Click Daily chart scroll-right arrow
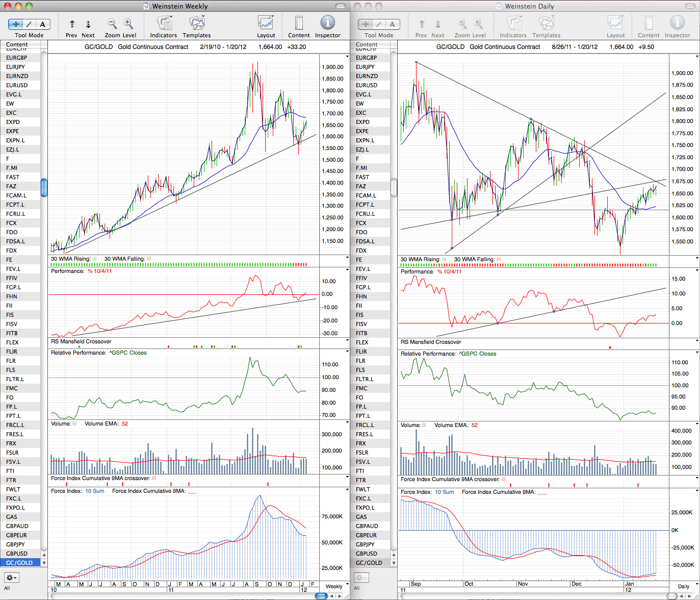The width and height of the screenshot is (700, 600). click(690, 596)
